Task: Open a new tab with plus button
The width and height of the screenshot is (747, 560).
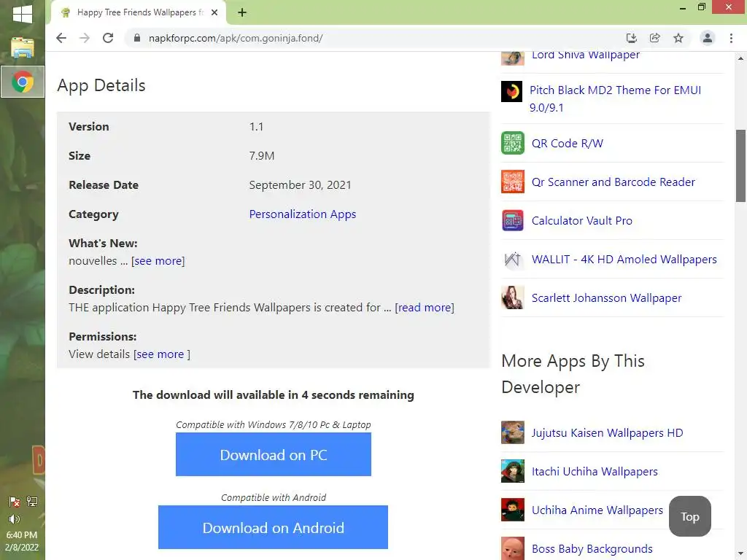Action: click(x=242, y=12)
